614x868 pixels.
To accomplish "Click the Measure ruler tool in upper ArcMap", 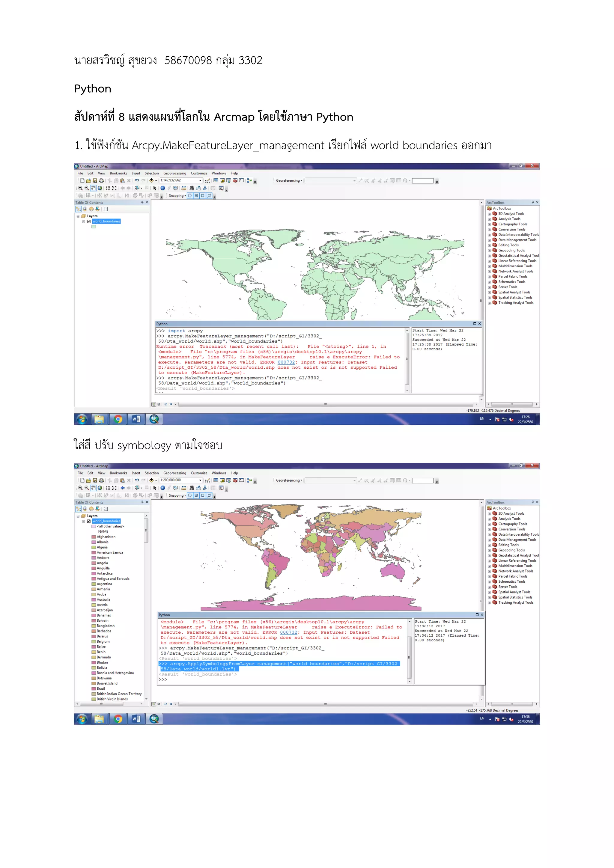I will click(184, 188).
